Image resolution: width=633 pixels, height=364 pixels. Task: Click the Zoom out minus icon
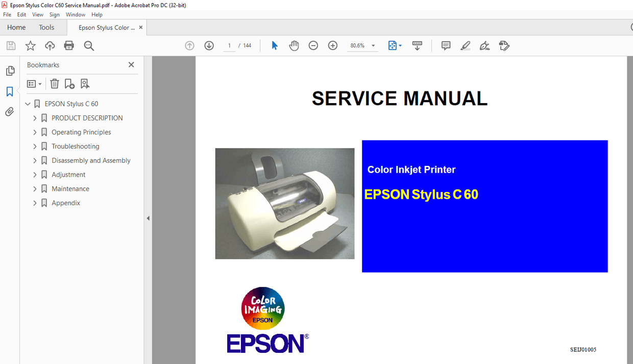click(313, 45)
